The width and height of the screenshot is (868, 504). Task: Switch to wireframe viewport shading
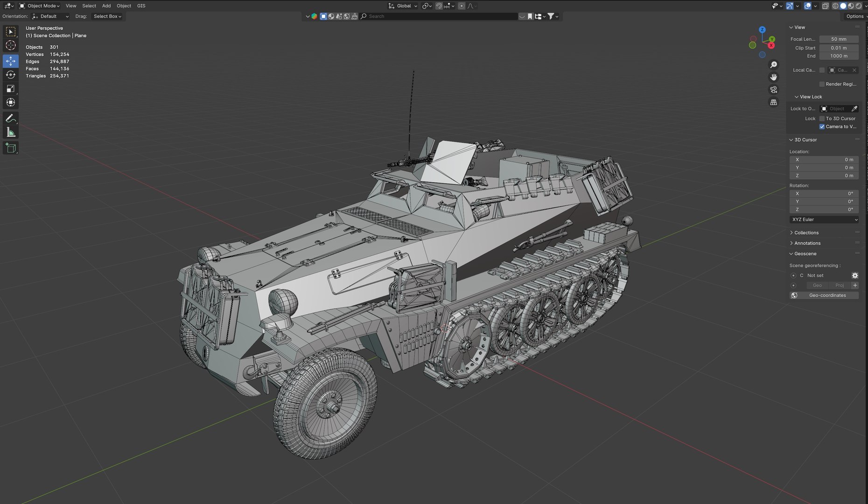pyautogui.click(x=835, y=6)
